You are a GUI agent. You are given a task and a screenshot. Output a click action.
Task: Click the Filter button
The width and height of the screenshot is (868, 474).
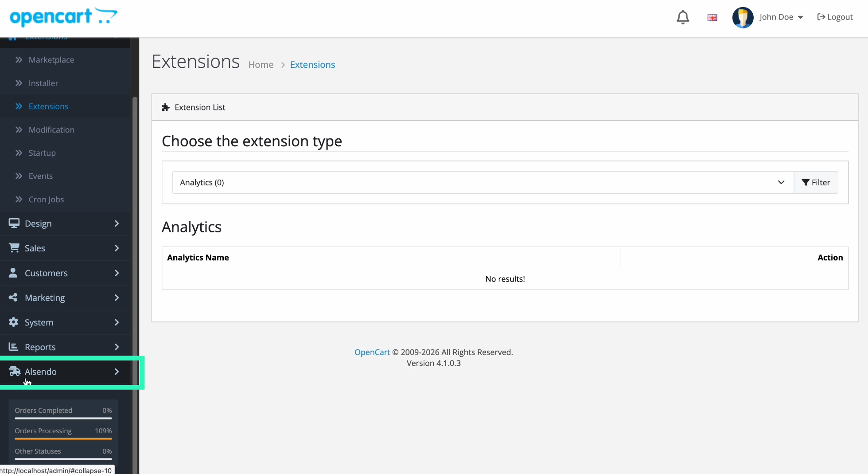pyautogui.click(x=816, y=182)
